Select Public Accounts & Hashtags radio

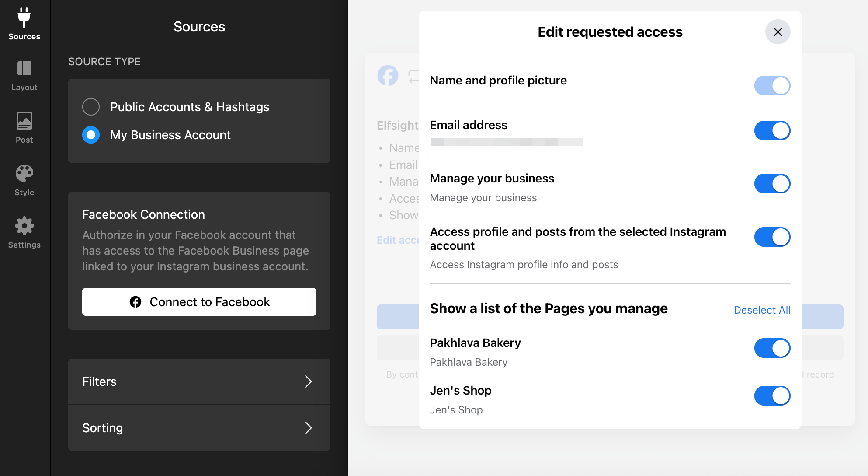(x=91, y=107)
